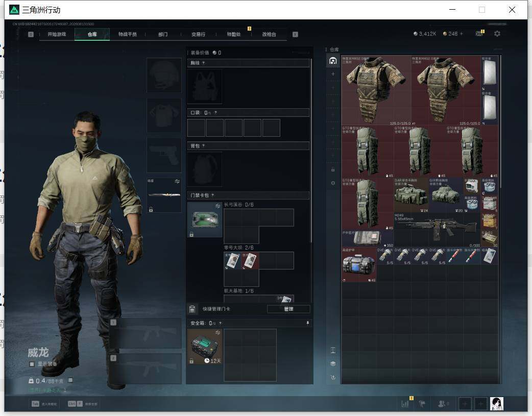The image size is (532, 416).
Task: Select the M249 machine gun in warehouse
Action: (437, 230)
